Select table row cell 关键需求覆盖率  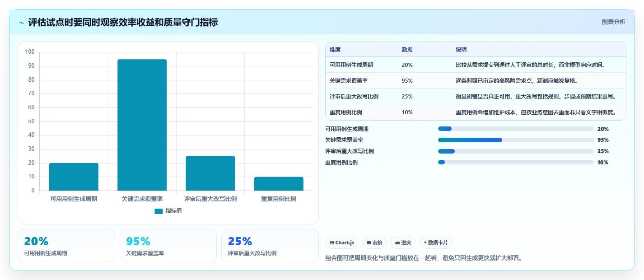point(349,81)
